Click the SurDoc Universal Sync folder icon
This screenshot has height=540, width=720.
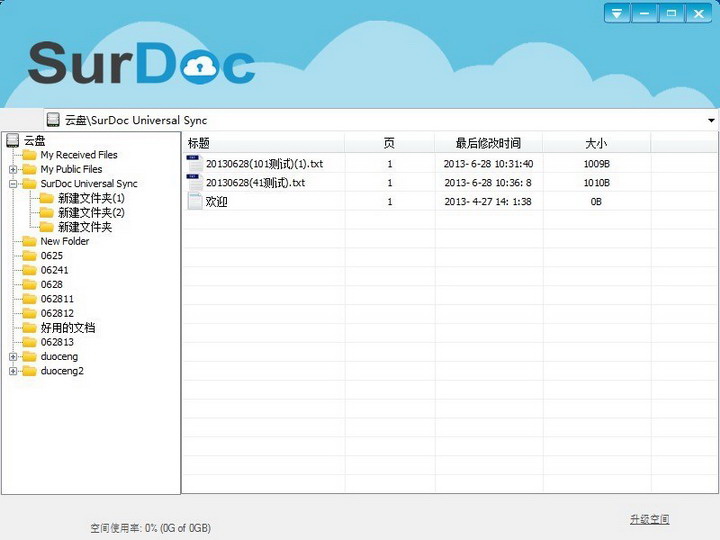(29, 184)
